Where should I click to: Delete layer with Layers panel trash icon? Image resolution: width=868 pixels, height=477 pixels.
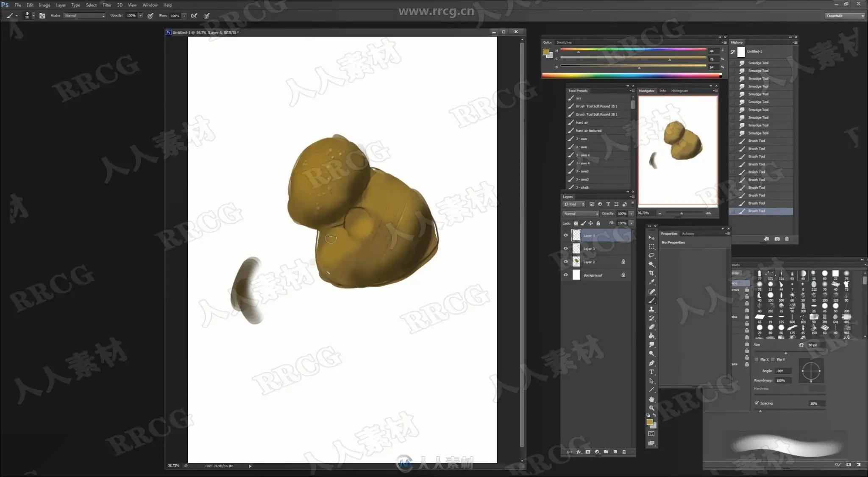[624, 452]
